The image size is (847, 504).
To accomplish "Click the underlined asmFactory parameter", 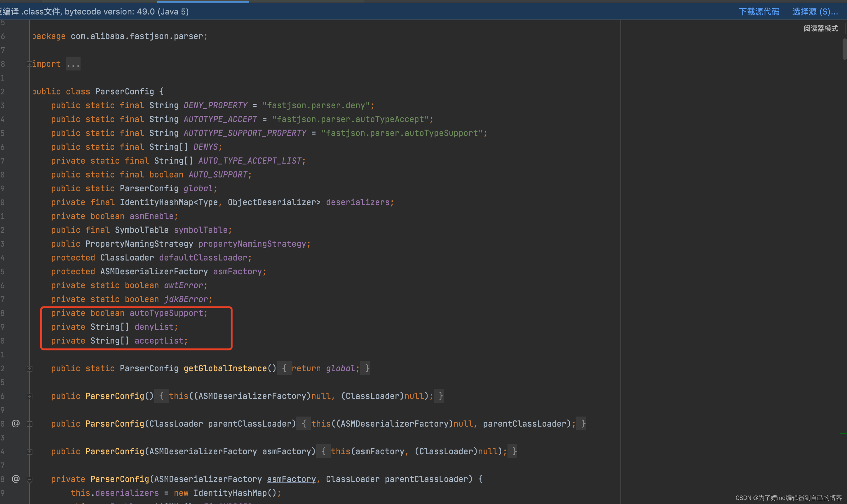I will click(291, 479).
